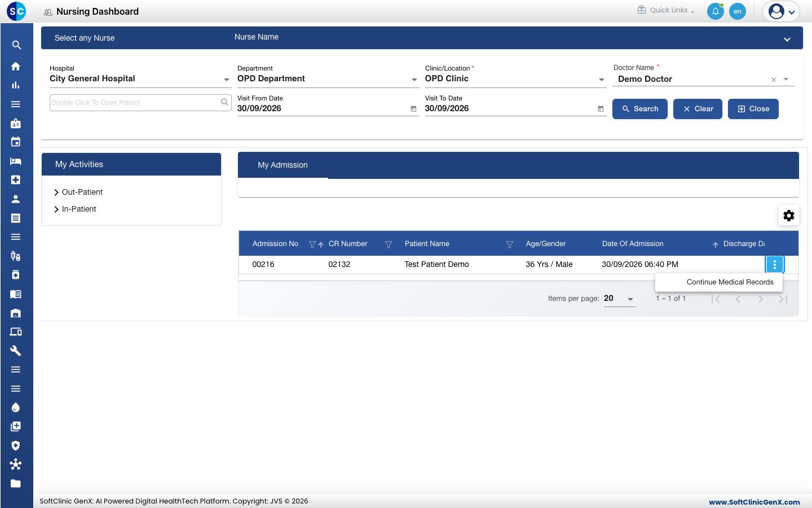Image resolution: width=812 pixels, height=508 pixels.
Task: Open the grid settings gear icon
Action: pos(789,215)
